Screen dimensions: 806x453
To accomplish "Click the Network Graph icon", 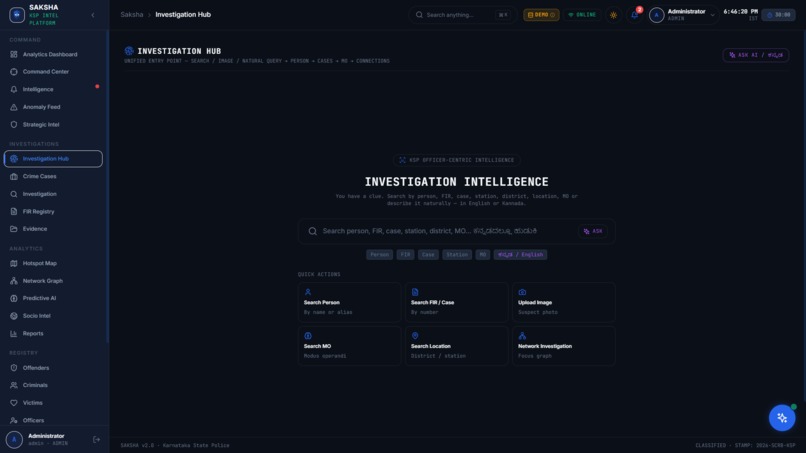I will 14,281.
